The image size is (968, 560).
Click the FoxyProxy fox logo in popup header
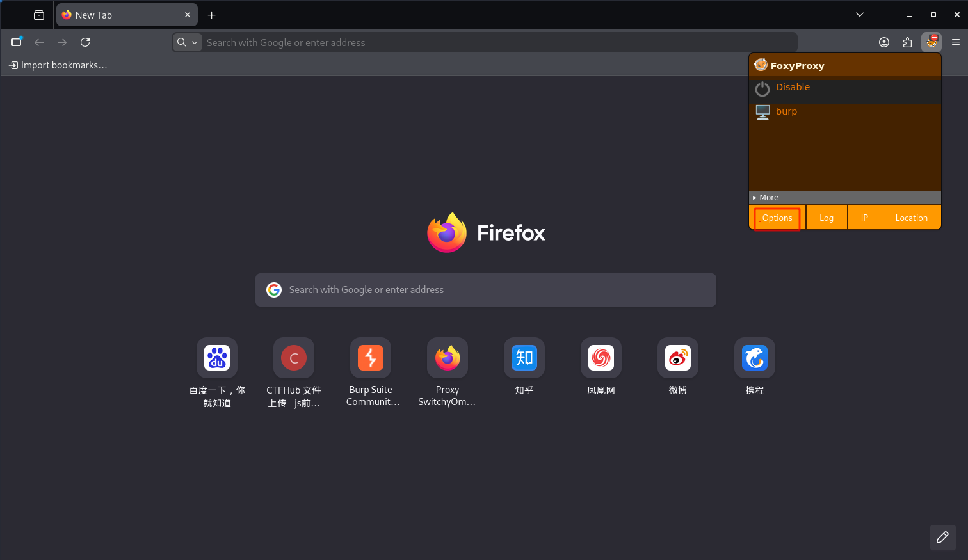point(761,65)
